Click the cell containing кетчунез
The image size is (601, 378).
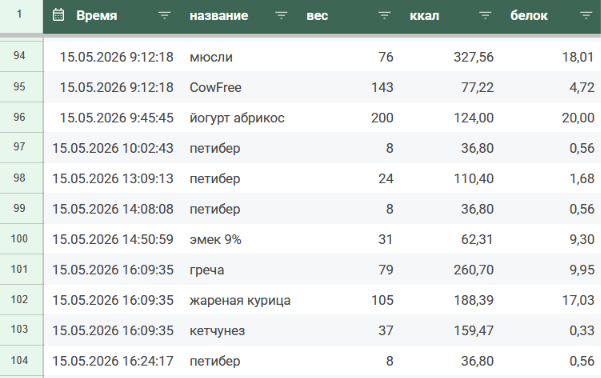(x=241, y=330)
